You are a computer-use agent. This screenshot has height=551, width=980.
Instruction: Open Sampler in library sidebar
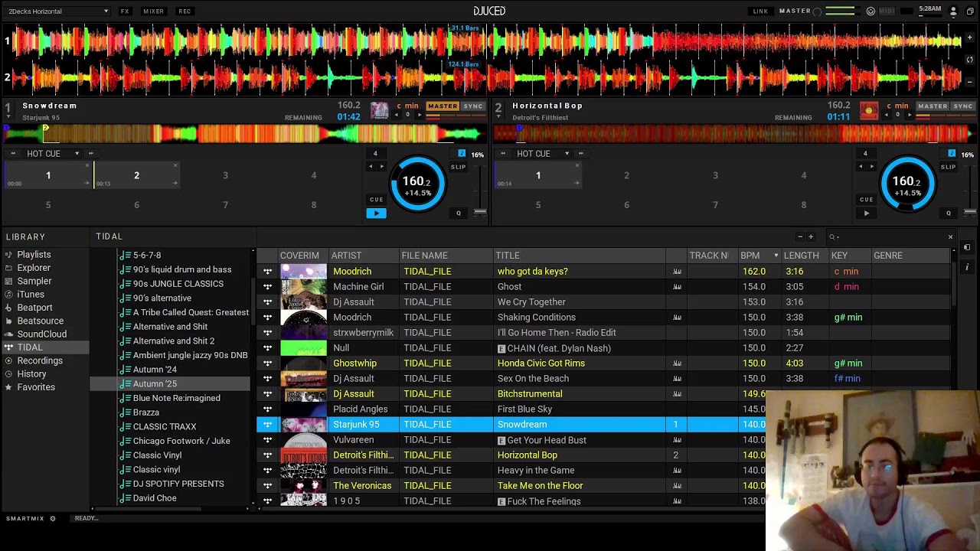click(34, 281)
